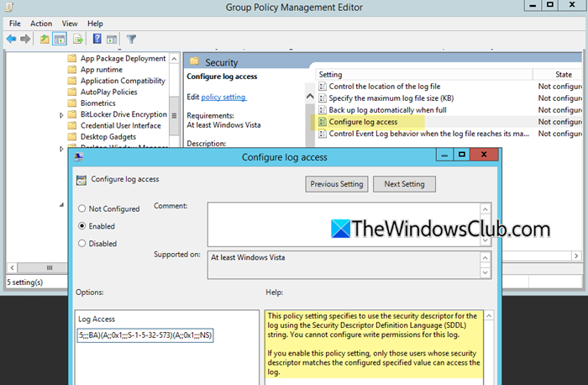Click icon beside Control Event Log behavior row
The width and height of the screenshot is (588, 385).
pos(322,134)
